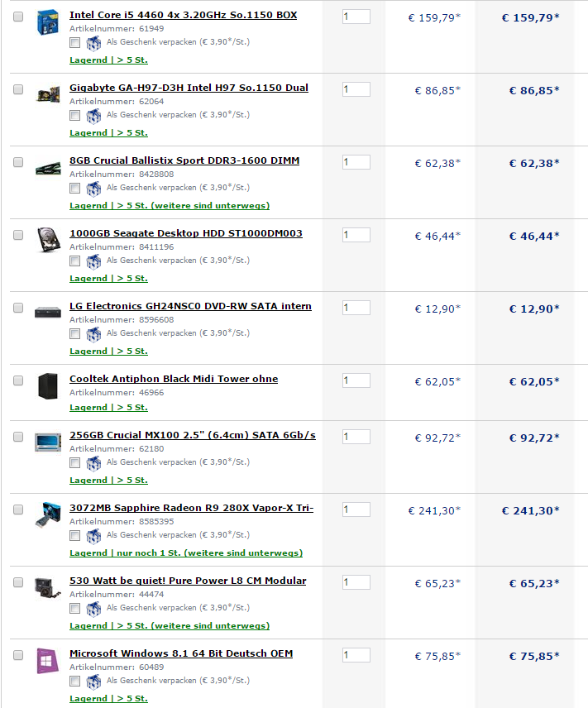Click the quantity field for be quiet! PSU
This screenshot has height=708, width=588.
pos(356,582)
